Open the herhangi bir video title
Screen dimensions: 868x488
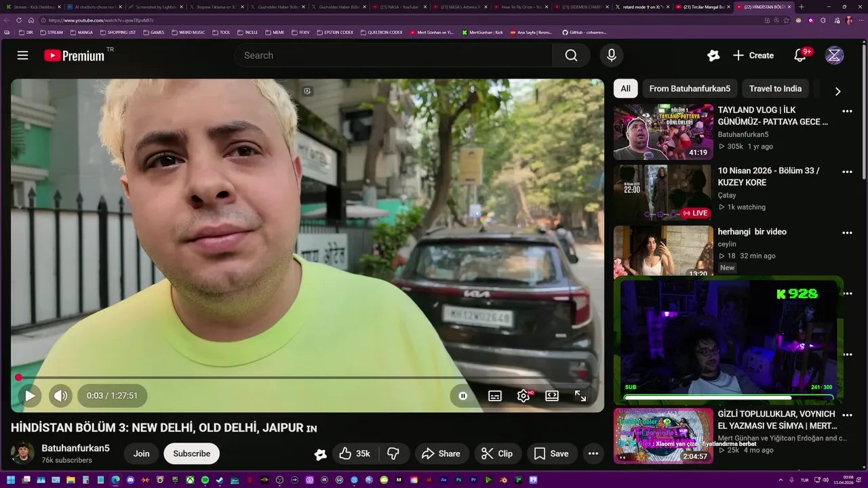pyautogui.click(x=752, y=232)
